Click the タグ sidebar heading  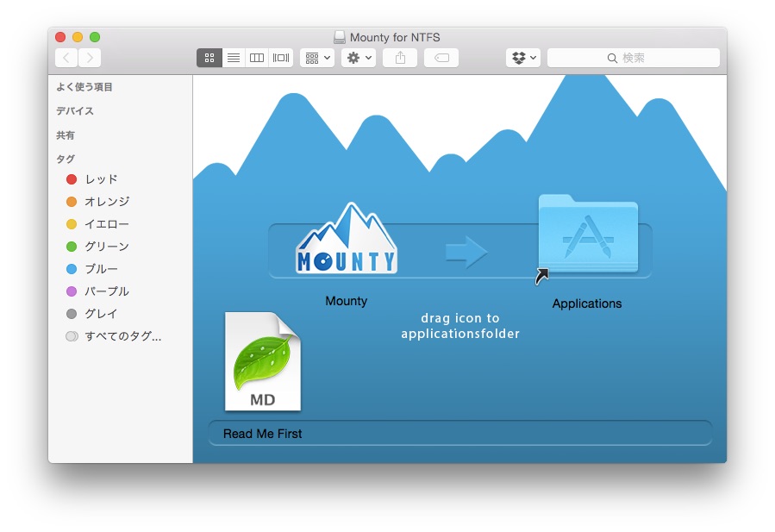pos(66,159)
